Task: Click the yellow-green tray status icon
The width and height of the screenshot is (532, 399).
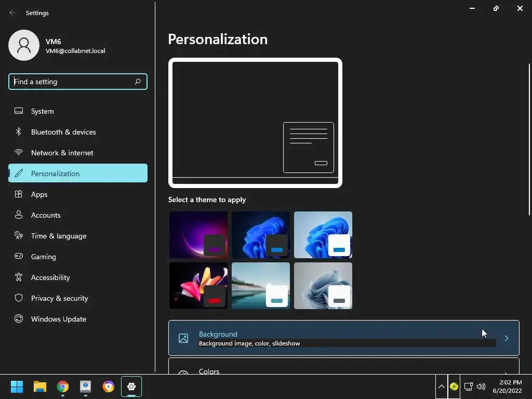Action: point(454,387)
